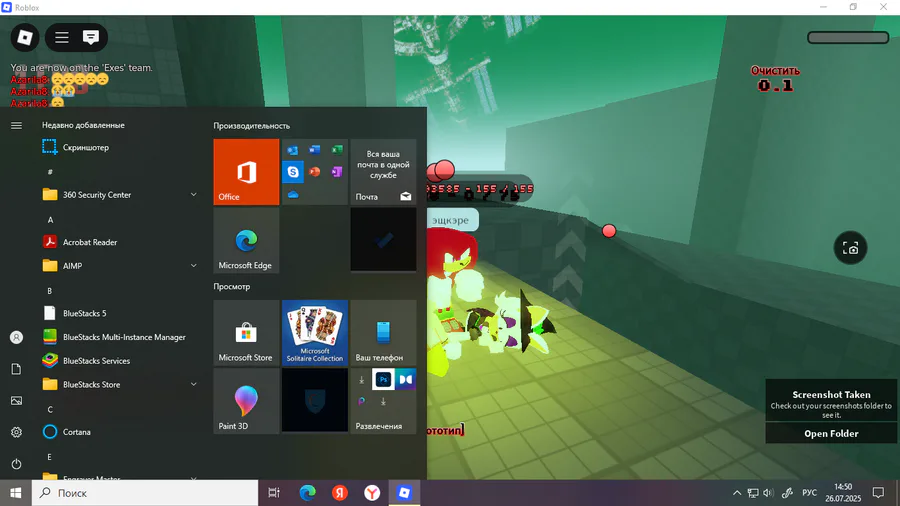The width and height of the screenshot is (900, 506).
Task: Open the clock and date flyout
Action: [843, 493]
